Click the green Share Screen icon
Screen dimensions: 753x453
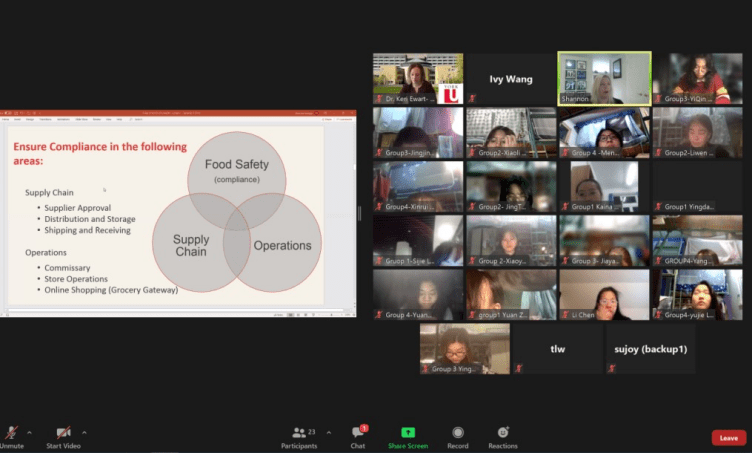coord(408,432)
